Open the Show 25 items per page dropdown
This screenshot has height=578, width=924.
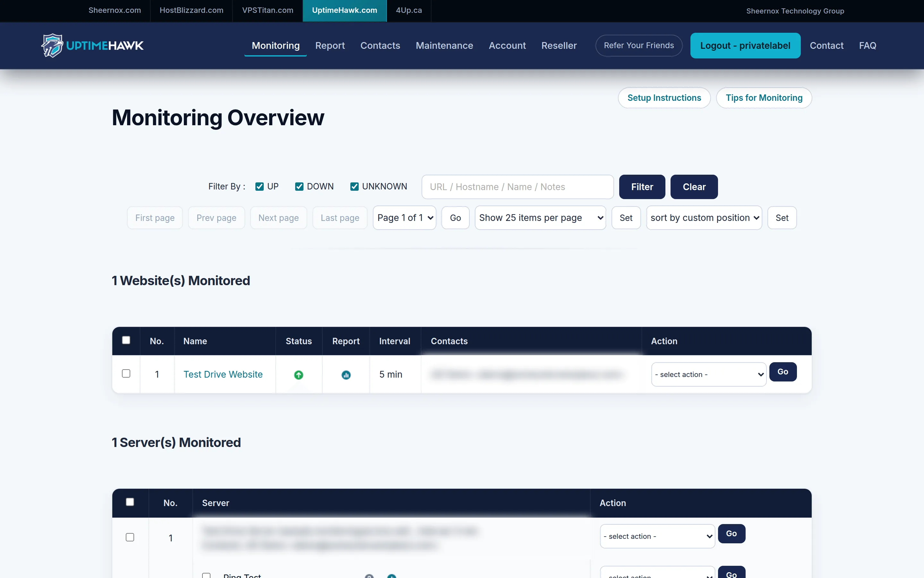coord(540,218)
